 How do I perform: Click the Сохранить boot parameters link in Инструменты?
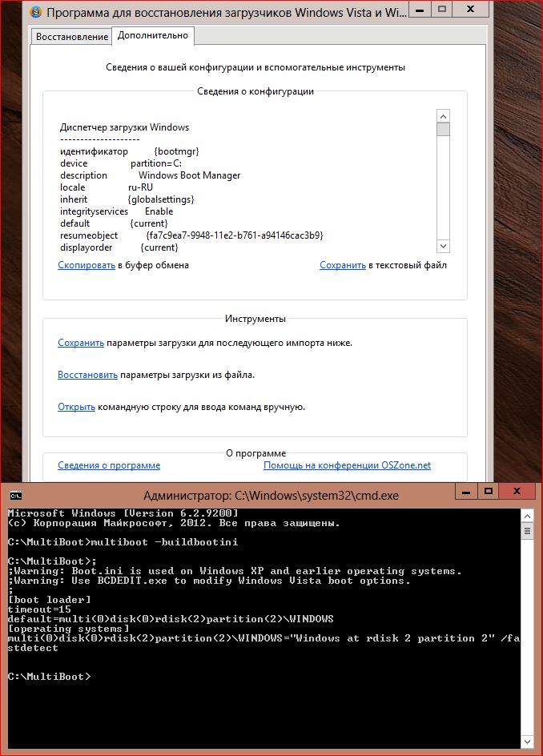pos(81,343)
